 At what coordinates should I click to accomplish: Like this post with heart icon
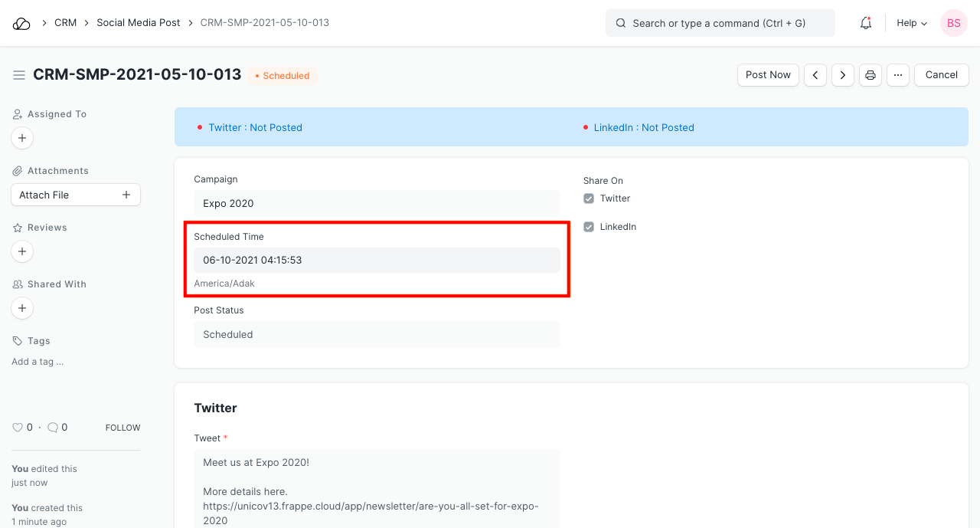[x=18, y=428]
